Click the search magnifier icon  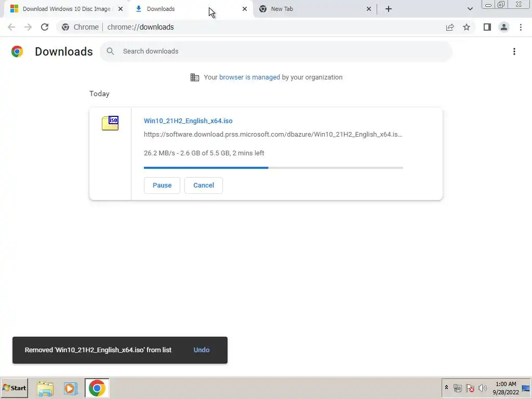pyautogui.click(x=110, y=51)
